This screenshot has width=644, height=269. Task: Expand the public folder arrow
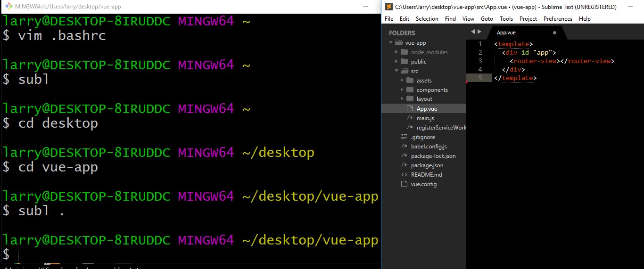(x=396, y=62)
